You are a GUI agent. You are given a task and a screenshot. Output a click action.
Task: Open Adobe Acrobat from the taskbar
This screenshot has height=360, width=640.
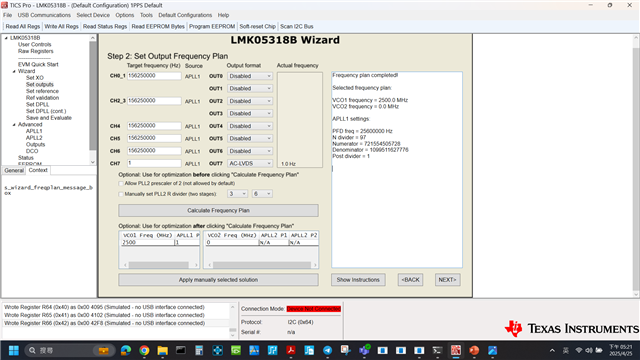(x=291, y=350)
